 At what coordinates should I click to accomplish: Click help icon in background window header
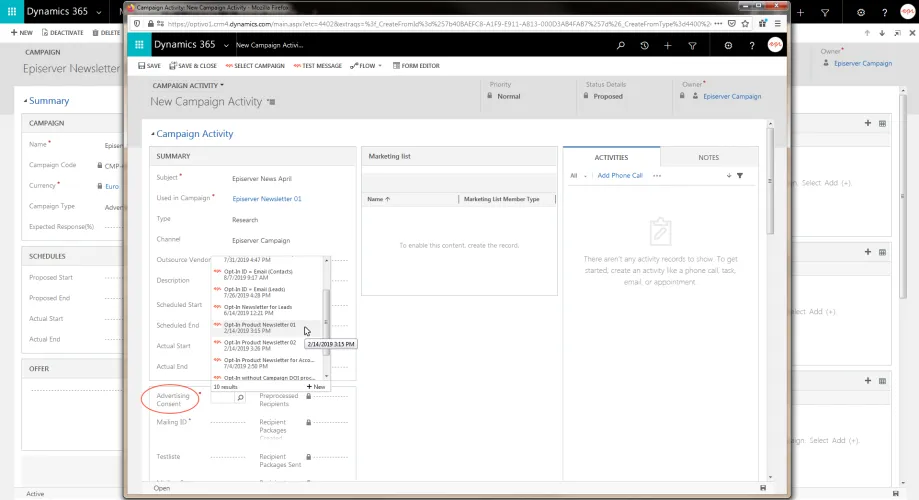(x=884, y=12)
